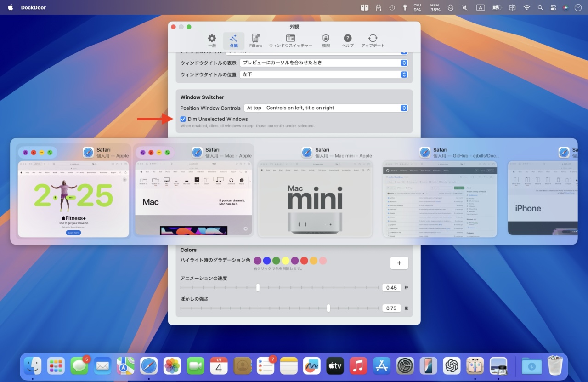This screenshot has height=382, width=588.
Task: Open Launchpad from the Dock
Action: [x=56, y=366]
